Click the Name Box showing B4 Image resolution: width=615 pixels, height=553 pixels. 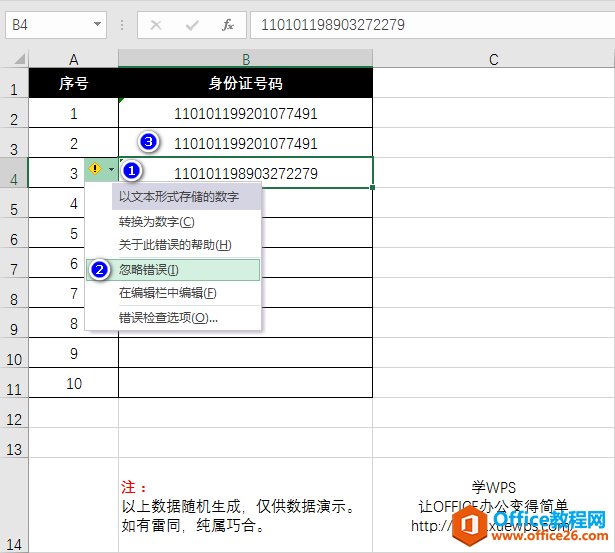[x=56, y=25]
